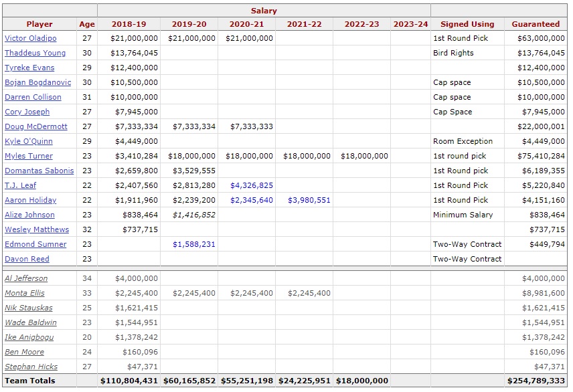This screenshot has width=573, height=392.
Task: Select Domantas Sabonis's $3,529,555 2019-20 salary
Action: click(194, 171)
